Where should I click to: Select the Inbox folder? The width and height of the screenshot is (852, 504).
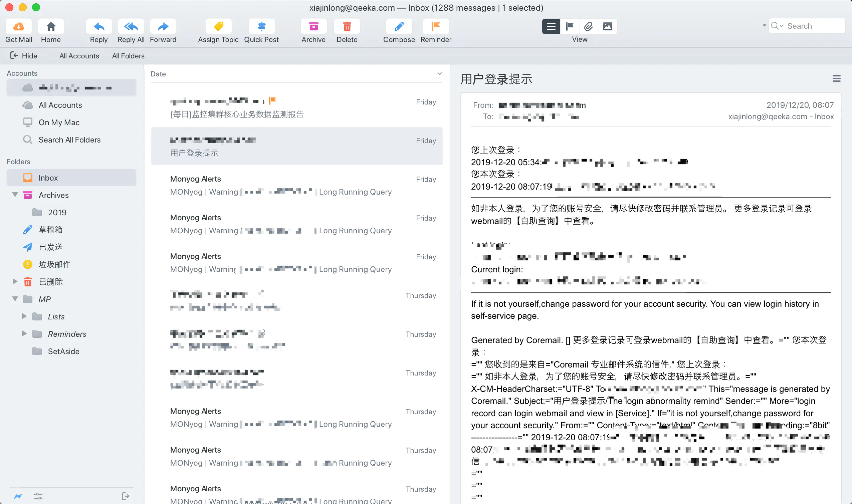pyautogui.click(x=48, y=177)
